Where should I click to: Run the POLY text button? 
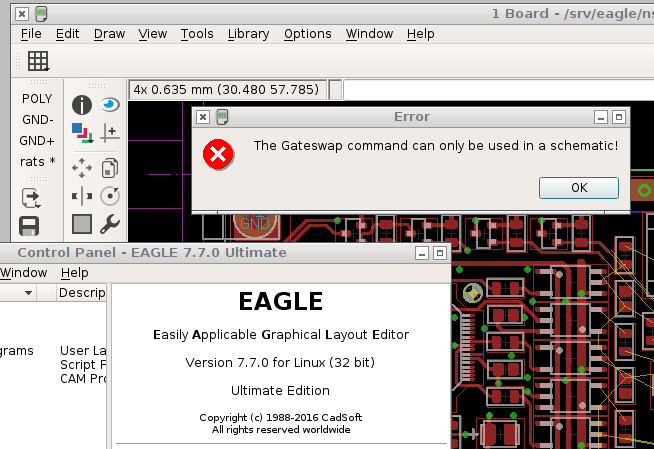pos(37,99)
